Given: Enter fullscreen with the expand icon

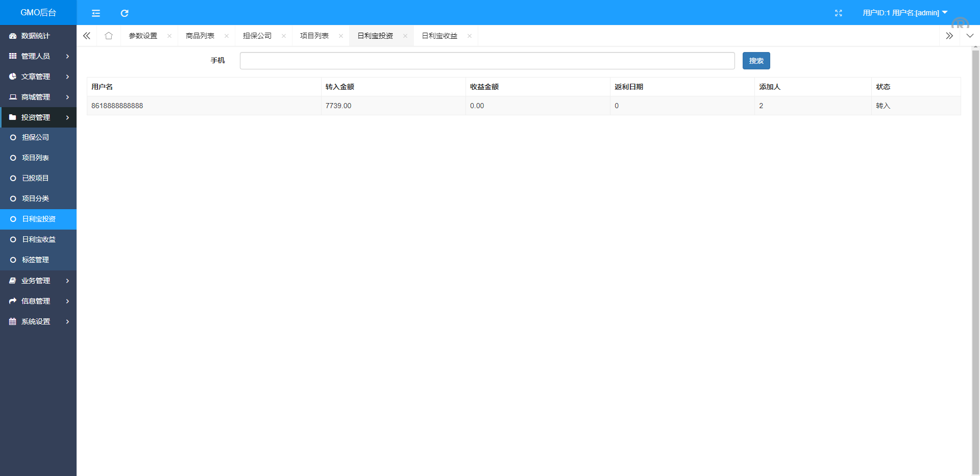Looking at the screenshot, I should [838, 13].
